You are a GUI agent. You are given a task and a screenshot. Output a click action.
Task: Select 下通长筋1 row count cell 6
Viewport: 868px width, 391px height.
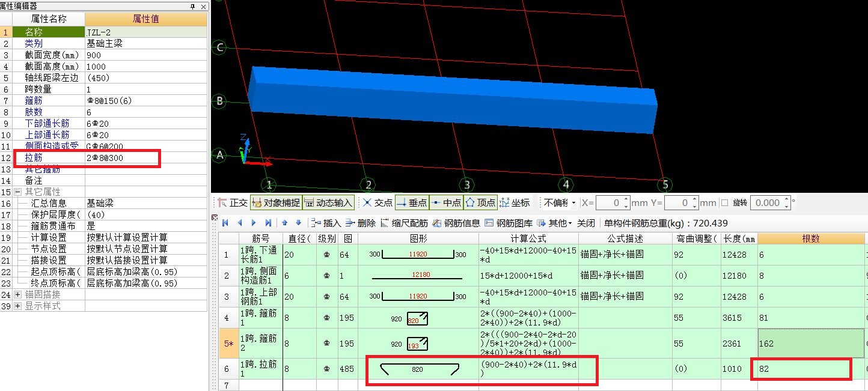click(x=811, y=255)
